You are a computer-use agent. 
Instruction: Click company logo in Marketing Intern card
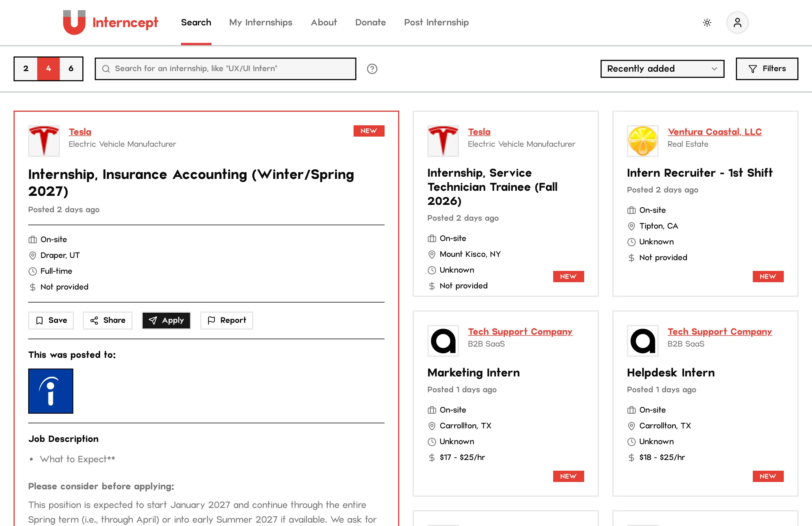tap(443, 341)
